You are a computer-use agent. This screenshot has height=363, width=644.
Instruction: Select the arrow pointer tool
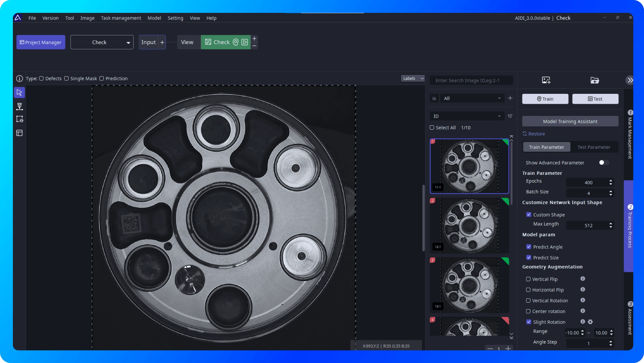[x=19, y=92]
